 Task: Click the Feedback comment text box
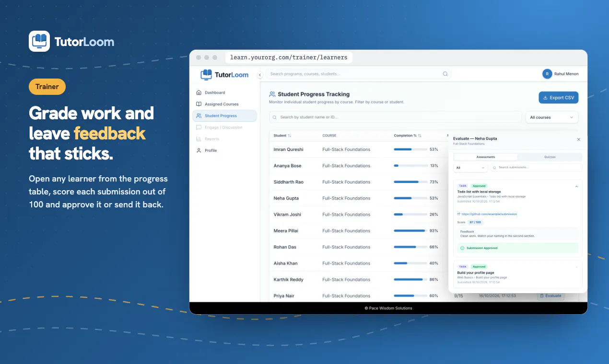518,234
